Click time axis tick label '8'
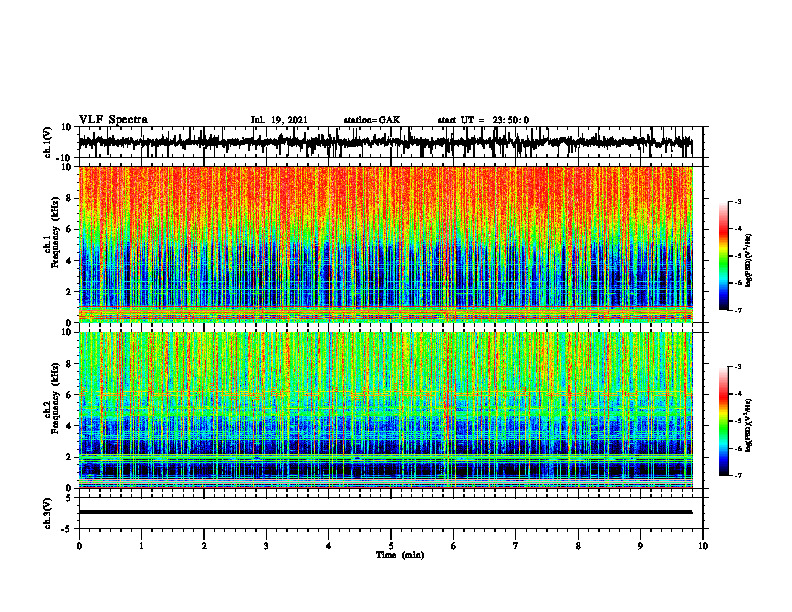Viewport: 792px width, 612px height. (x=578, y=546)
